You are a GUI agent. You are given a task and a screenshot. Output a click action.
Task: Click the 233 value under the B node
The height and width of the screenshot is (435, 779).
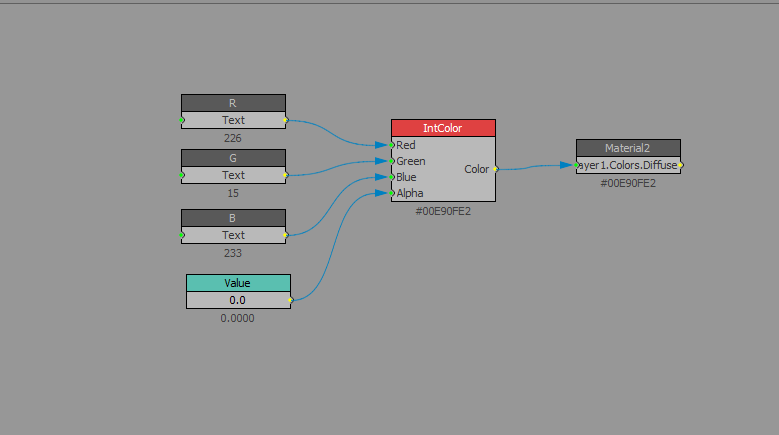click(x=233, y=253)
